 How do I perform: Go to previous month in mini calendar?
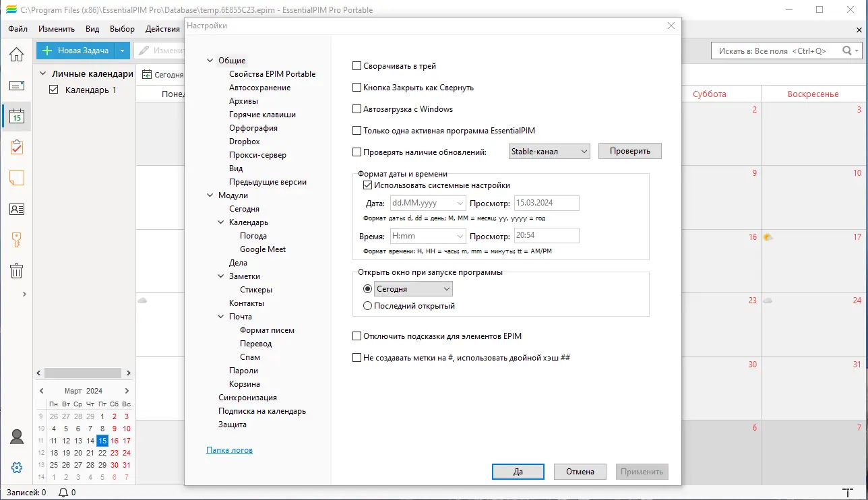(42, 391)
